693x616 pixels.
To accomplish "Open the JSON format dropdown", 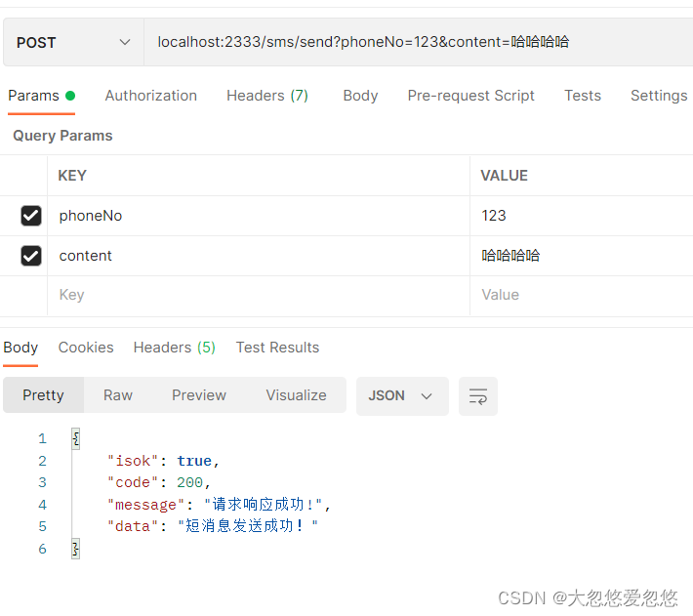I will click(x=402, y=396).
